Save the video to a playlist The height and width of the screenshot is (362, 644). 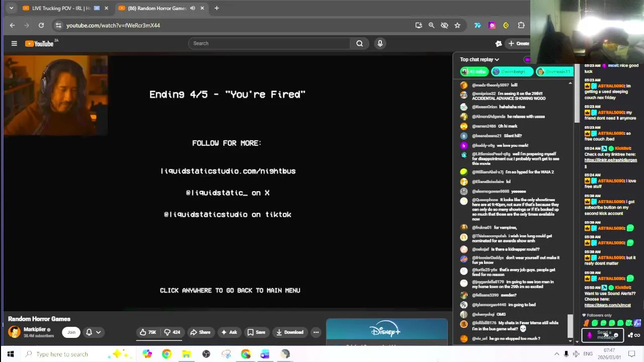click(x=256, y=332)
